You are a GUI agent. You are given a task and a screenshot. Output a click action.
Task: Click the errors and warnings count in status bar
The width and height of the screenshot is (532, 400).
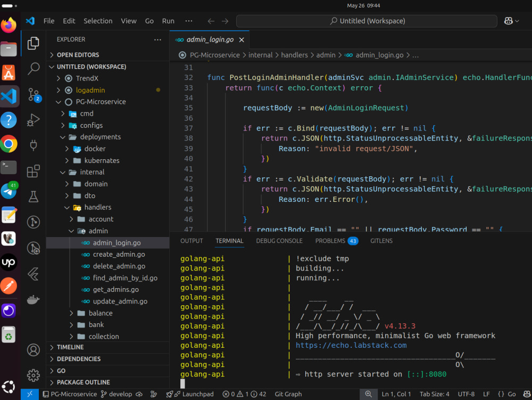point(244,394)
